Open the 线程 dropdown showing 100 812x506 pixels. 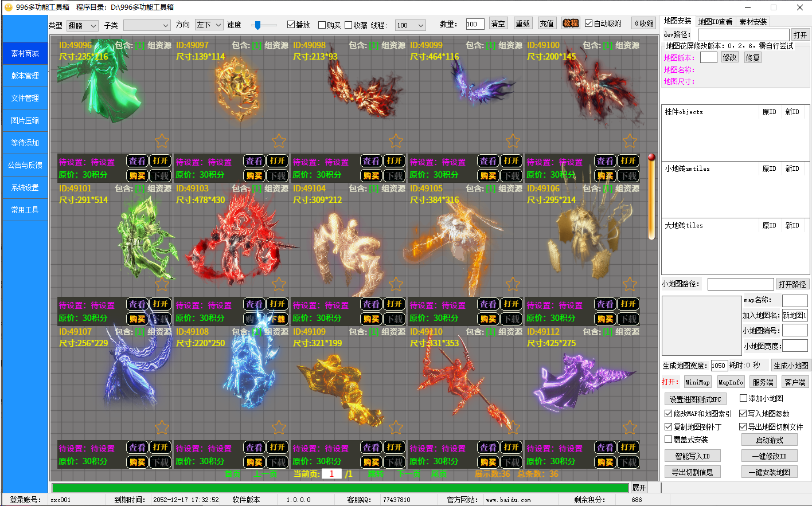point(411,25)
